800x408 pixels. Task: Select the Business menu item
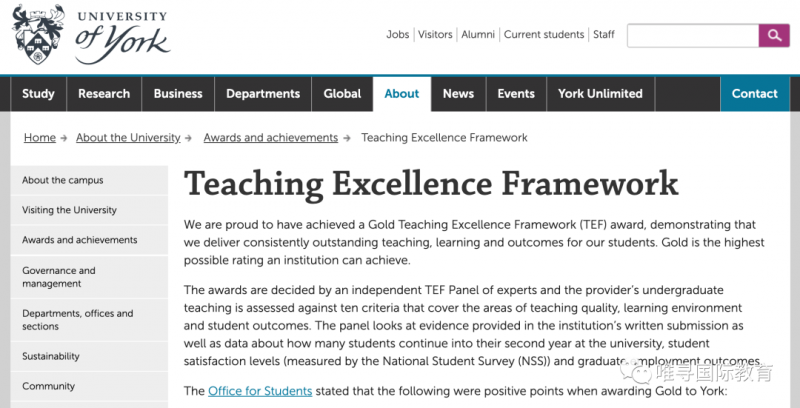click(x=178, y=94)
